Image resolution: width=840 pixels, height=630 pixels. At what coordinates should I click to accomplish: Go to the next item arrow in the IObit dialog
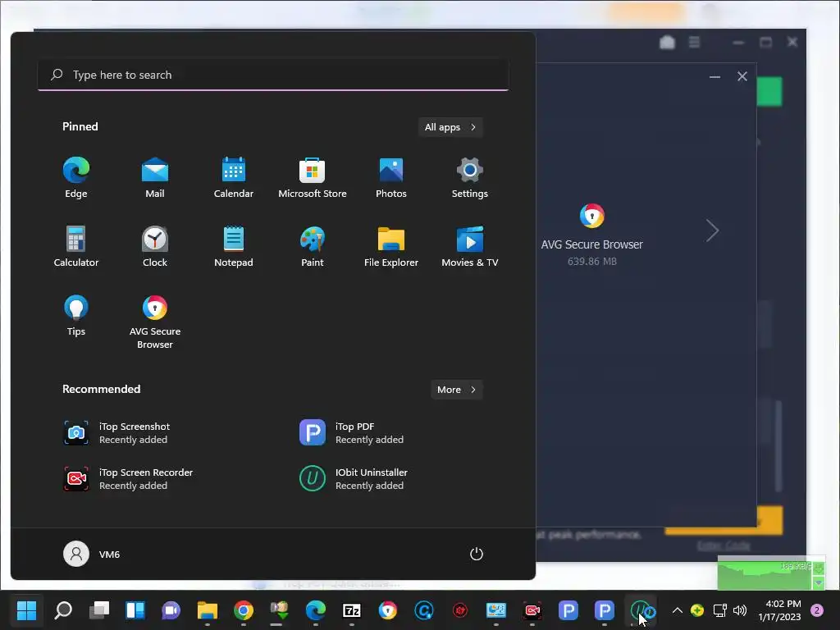712,231
